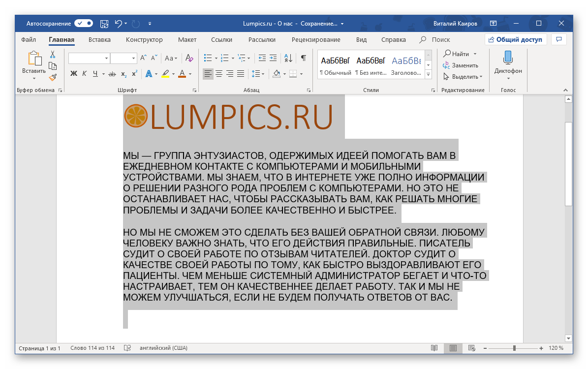588x369 pixels.
Task: Apply justified text alignment
Action: [241, 74]
